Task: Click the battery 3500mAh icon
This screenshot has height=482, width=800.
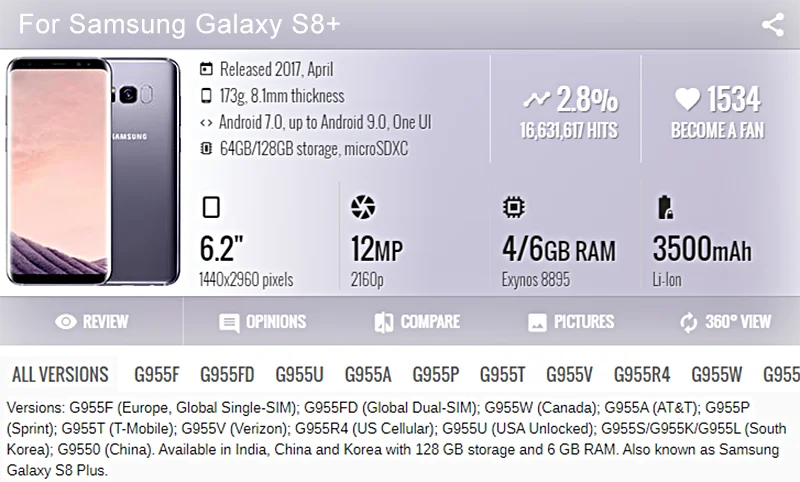Action: pyautogui.click(x=665, y=207)
